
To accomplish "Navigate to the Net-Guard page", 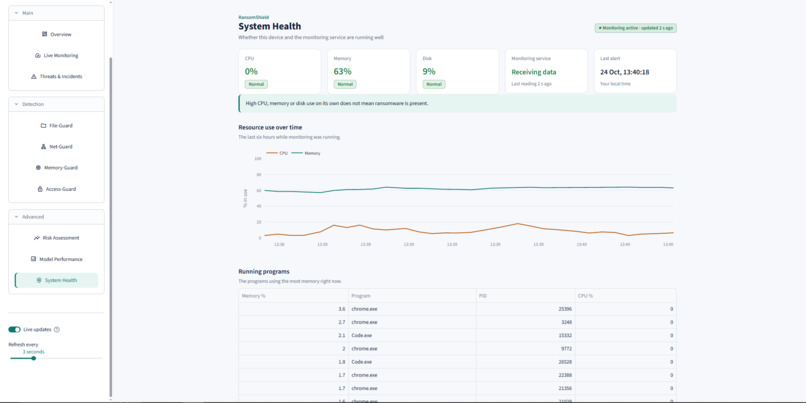I will [57, 147].
